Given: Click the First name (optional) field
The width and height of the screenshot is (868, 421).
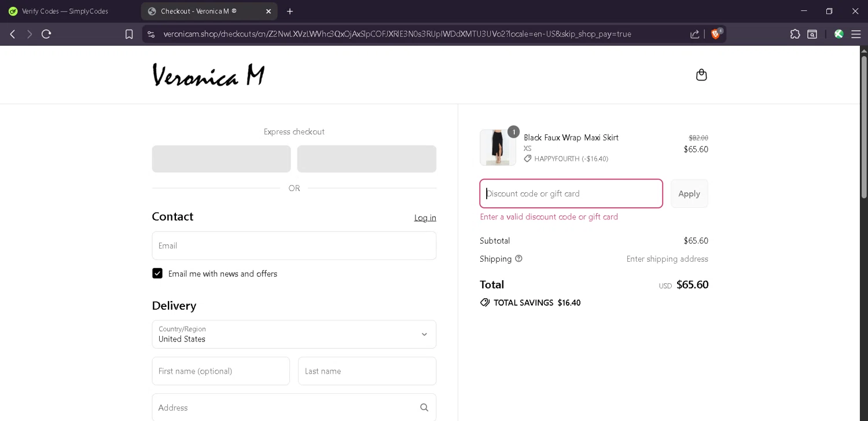Looking at the screenshot, I should click(x=221, y=371).
